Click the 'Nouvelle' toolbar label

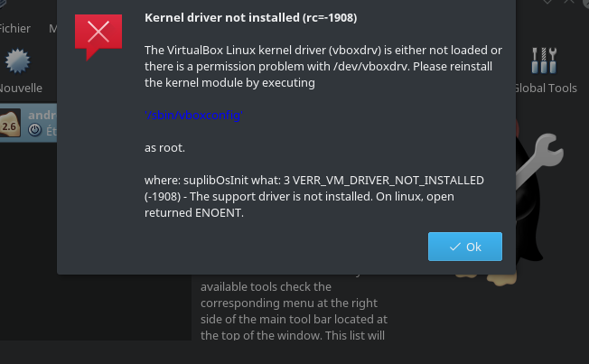21,89
